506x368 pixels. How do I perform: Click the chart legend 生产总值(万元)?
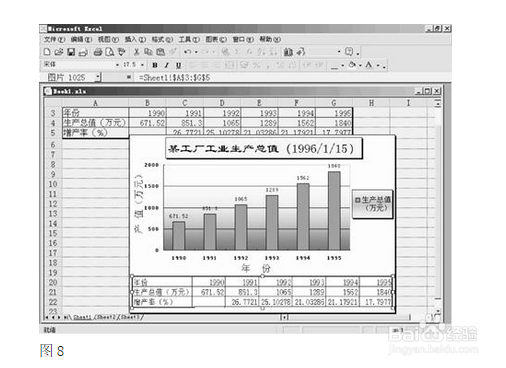(373, 204)
